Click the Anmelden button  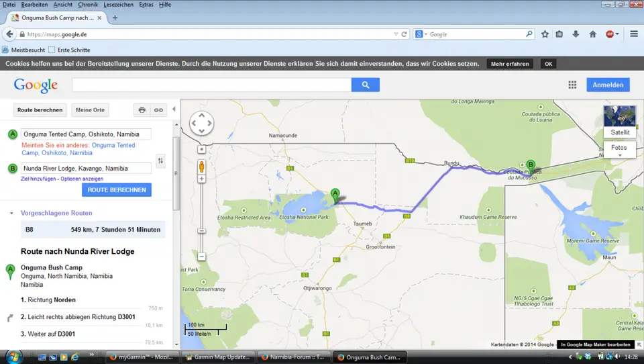click(608, 85)
